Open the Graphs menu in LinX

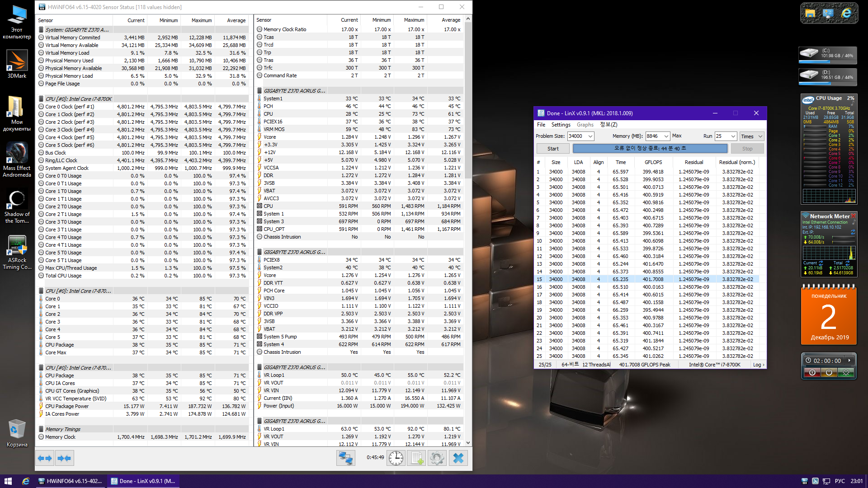[585, 125]
